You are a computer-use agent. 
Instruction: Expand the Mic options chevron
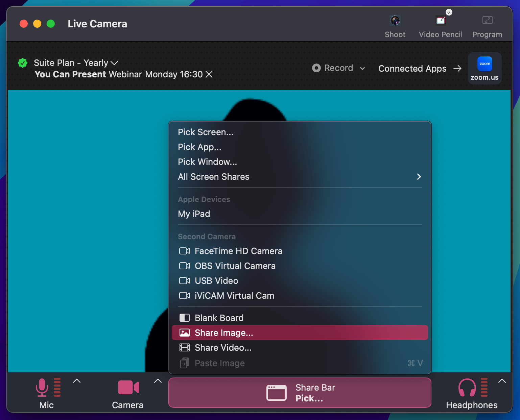77,381
